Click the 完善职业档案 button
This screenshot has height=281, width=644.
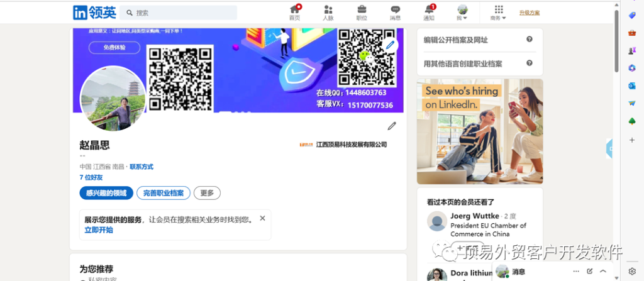(163, 193)
